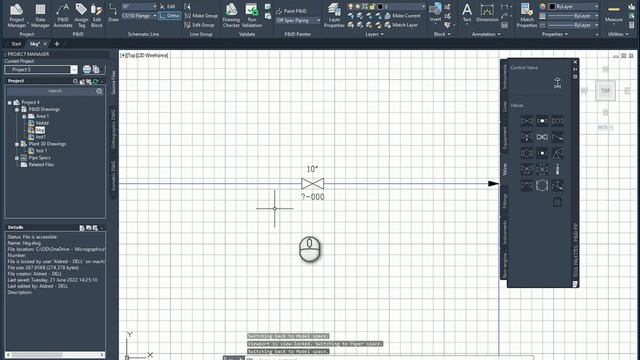Open the Data Manager
The width and height of the screenshot is (640, 360).
(40, 16)
